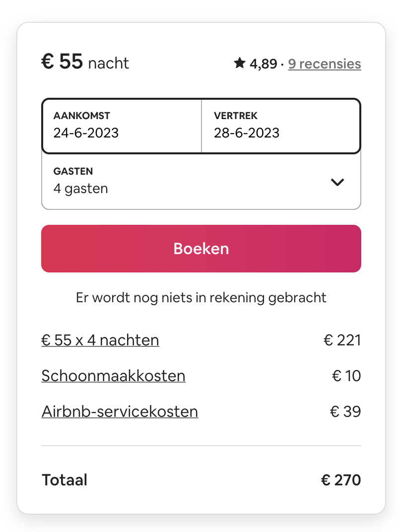Click the € 55 nacht price heading
Viewport: 401px width, 532px height.
tap(85, 62)
